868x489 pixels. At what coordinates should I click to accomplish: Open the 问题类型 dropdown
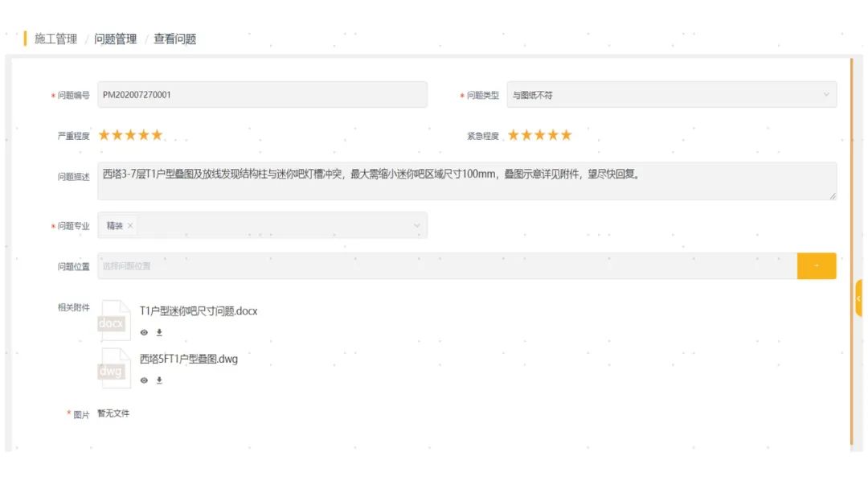coord(824,94)
